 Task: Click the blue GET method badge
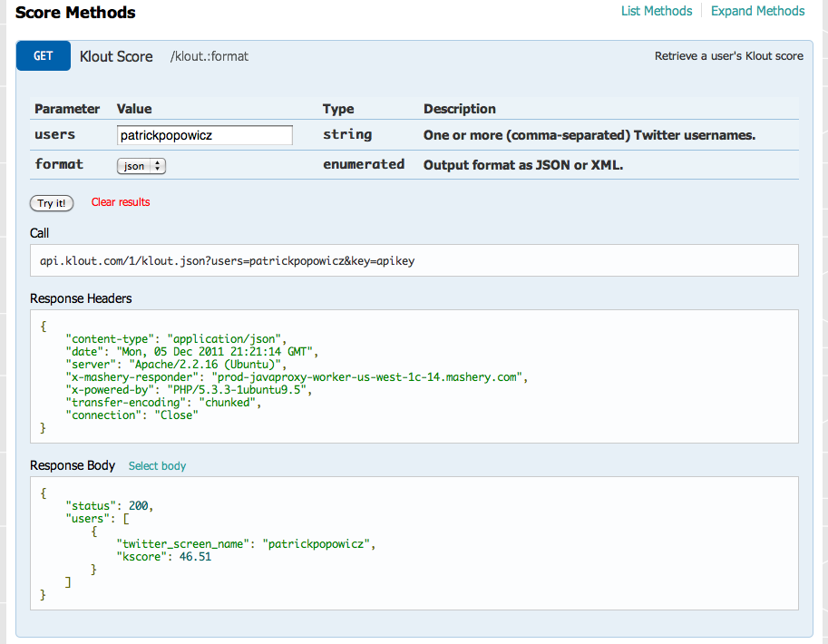[44, 55]
